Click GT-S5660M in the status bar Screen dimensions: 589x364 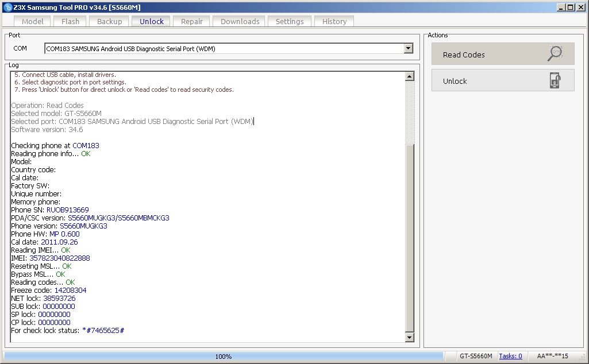[476, 356]
